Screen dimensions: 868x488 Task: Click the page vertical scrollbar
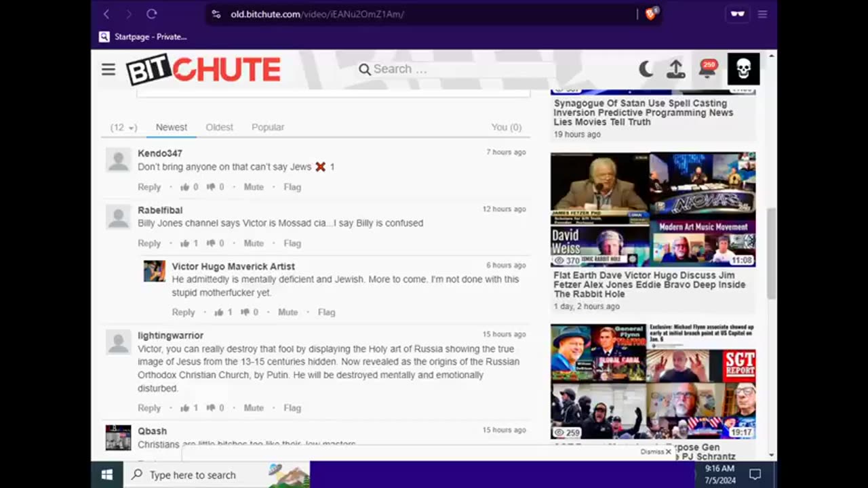(772, 253)
